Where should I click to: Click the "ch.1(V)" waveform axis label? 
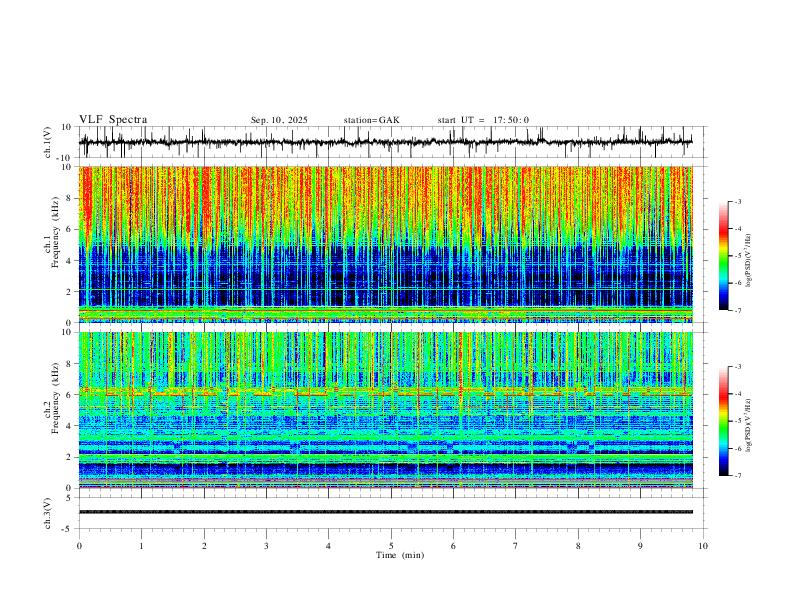click(x=48, y=142)
